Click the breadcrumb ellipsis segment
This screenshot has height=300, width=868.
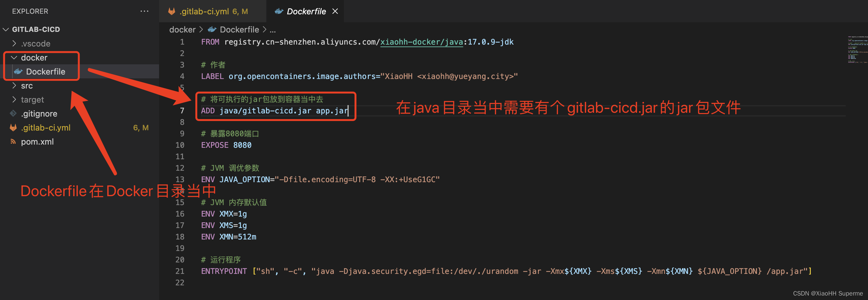point(273,30)
